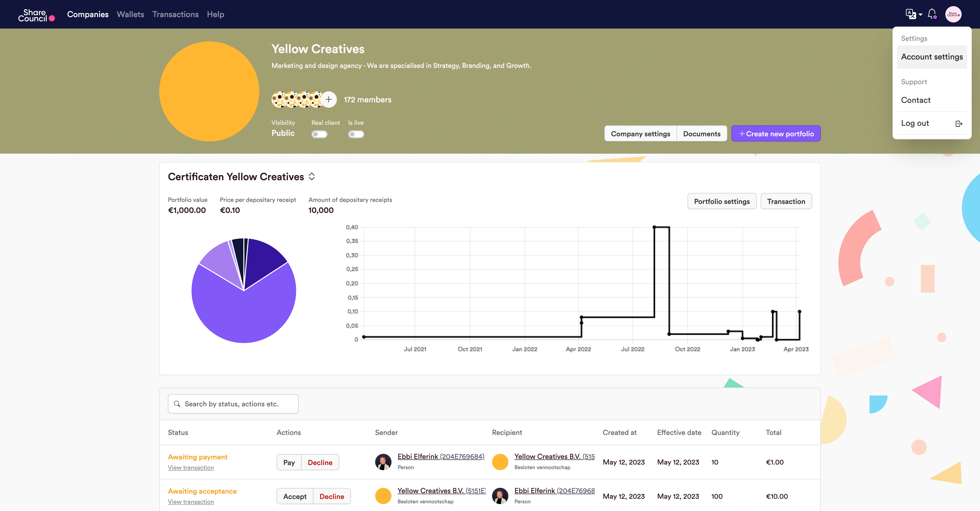Go to Wallets
Viewport: 980px width, 511px height.
click(x=130, y=15)
